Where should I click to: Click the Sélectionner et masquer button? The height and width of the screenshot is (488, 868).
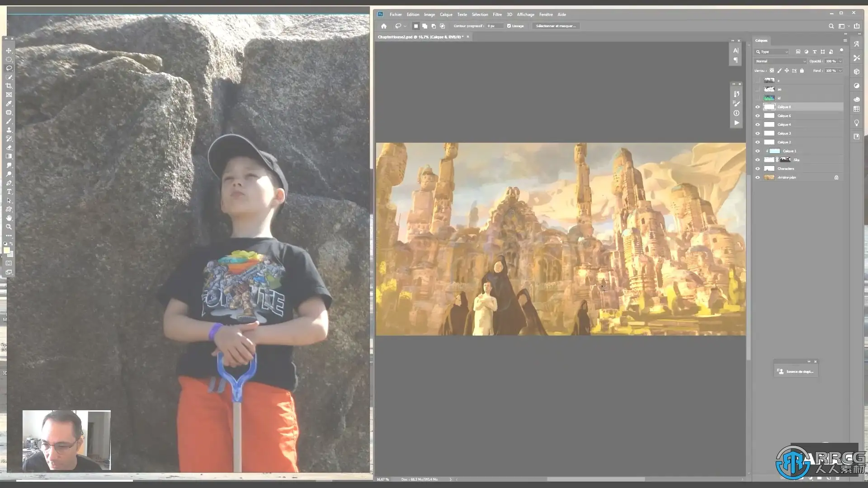coord(556,26)
